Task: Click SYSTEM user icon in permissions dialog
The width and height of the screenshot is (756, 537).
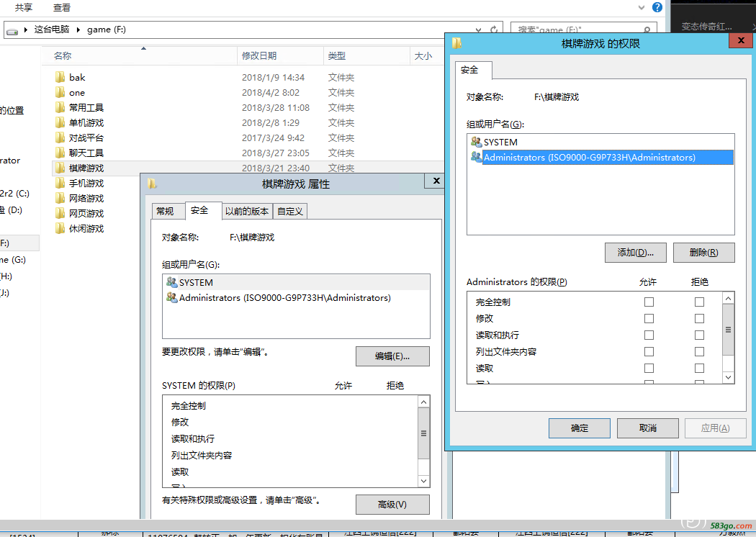Action: pos(477,142)
